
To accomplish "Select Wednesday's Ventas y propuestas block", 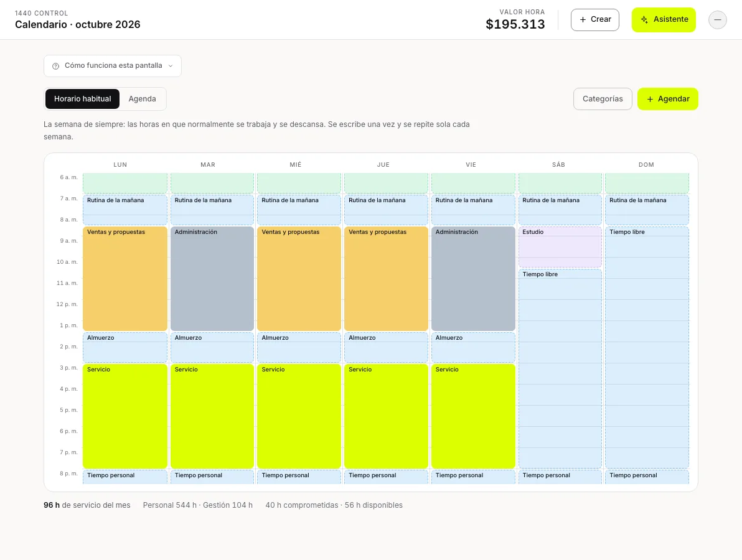I will [x=299, y=279].
